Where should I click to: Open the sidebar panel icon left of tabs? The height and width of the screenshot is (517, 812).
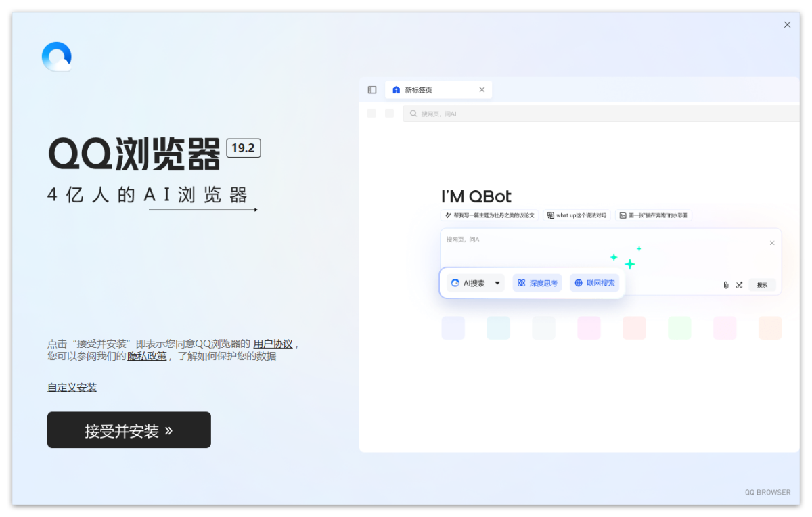point(371,89)
